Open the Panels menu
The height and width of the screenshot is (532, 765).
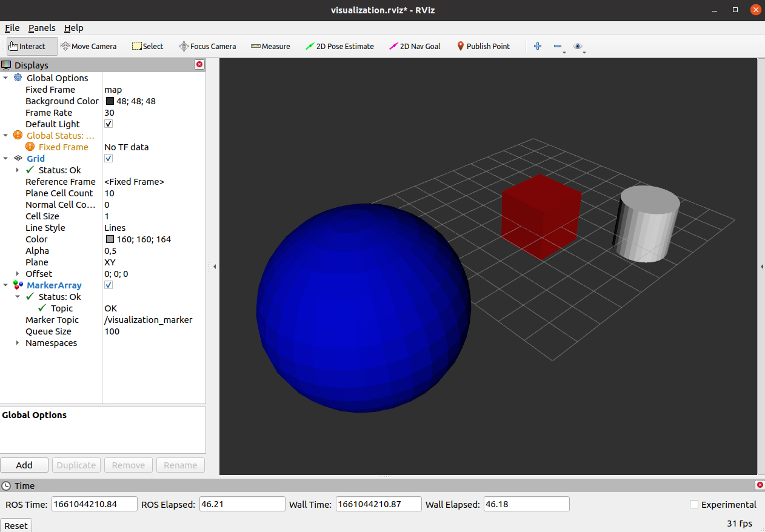point(42,28)
